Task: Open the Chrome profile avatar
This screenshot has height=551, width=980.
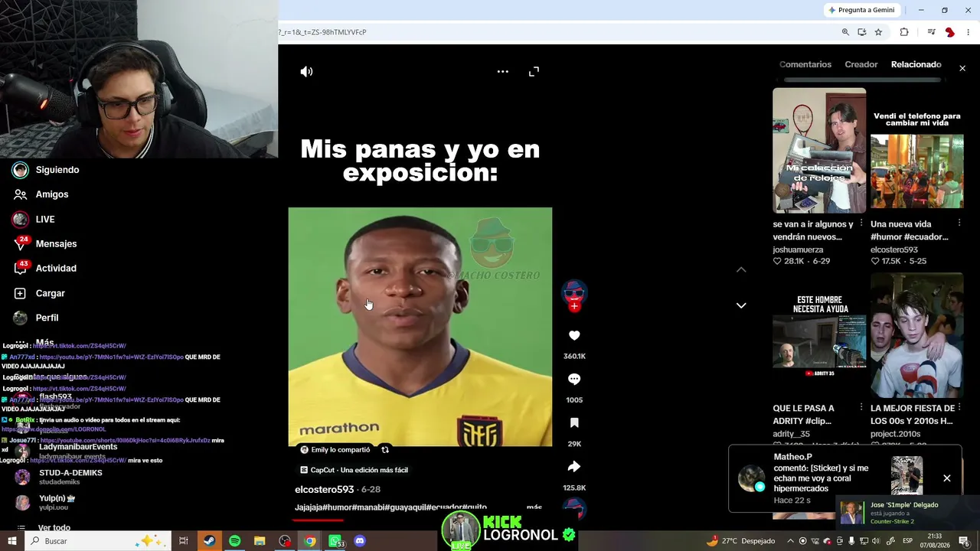Action: pyautogui.click(x=949, y=32)
